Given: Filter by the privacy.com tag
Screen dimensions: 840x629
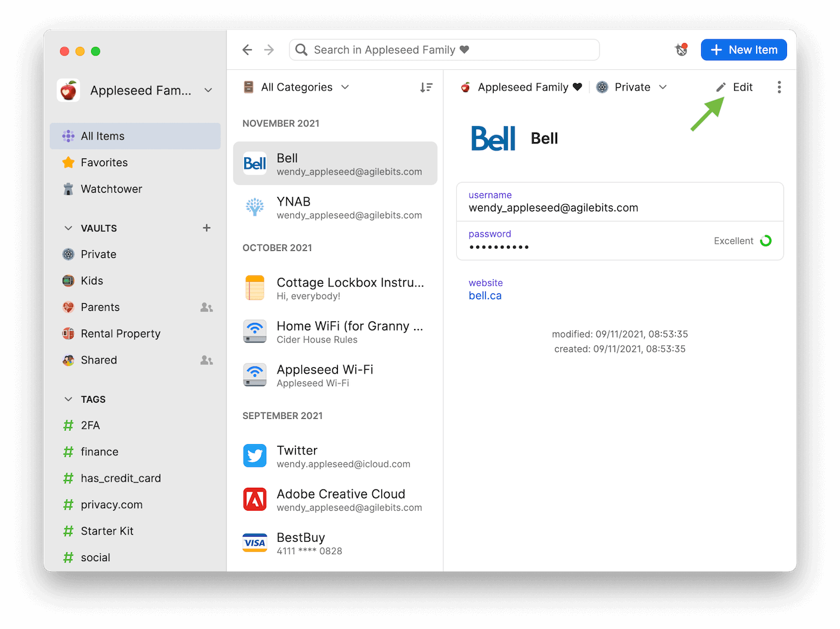Looking at the screenshot, I should (x=135, y=506).
